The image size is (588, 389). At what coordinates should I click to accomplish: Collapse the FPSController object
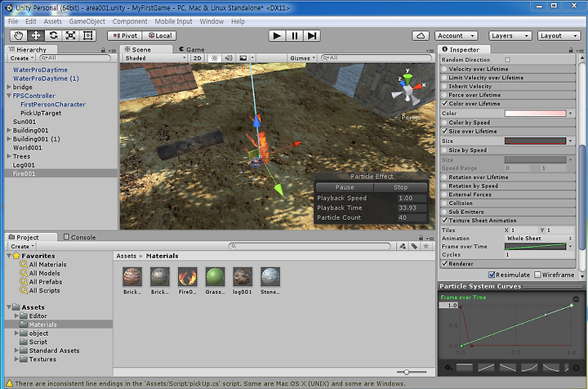9,96
